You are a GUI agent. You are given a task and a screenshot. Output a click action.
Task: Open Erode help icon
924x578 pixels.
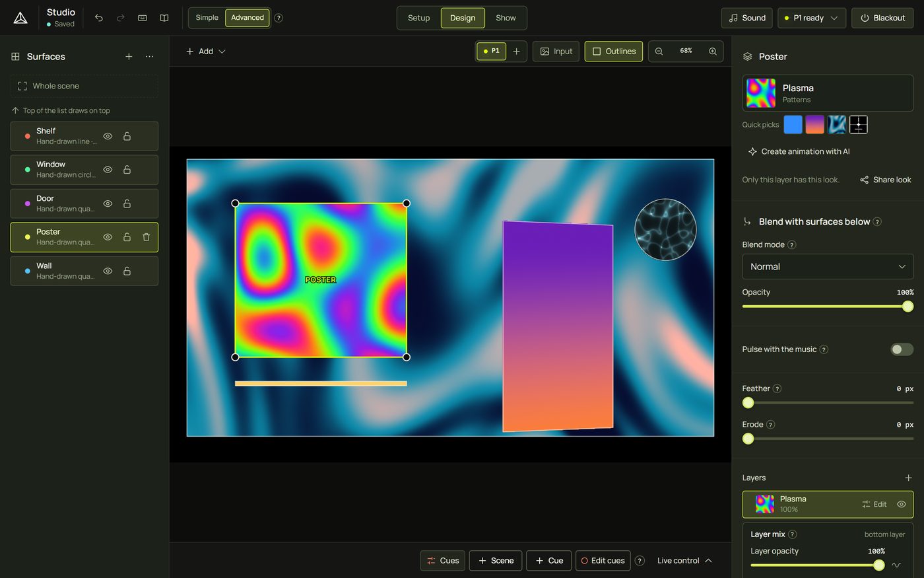click(771, 425)
